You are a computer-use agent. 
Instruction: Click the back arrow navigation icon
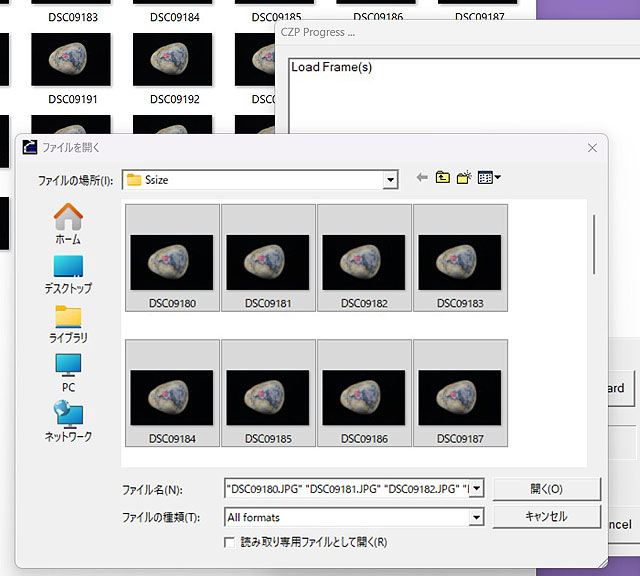pyautogui.click(x=421, y=178)
